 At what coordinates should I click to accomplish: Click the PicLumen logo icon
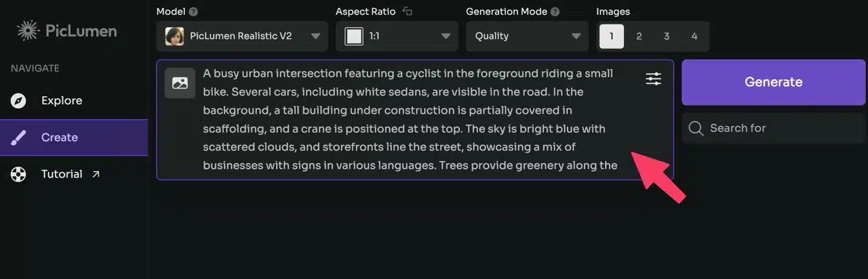[28, 30]
